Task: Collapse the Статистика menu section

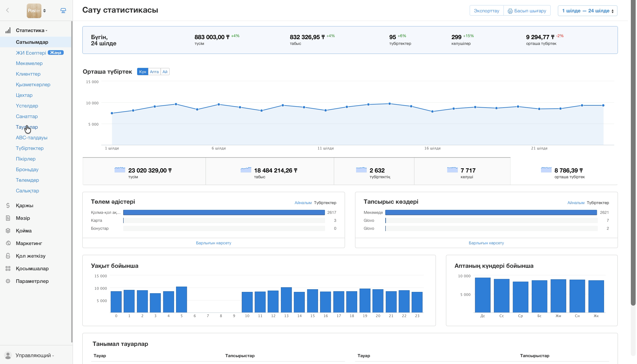Action: pyautogui.click(x=31, y=31)
